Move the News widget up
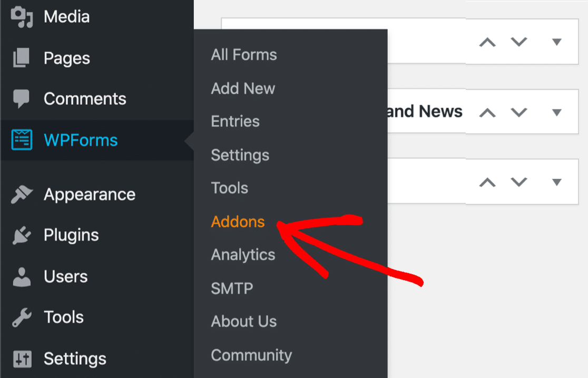The image size is (588, 378). tap(487, 112)
